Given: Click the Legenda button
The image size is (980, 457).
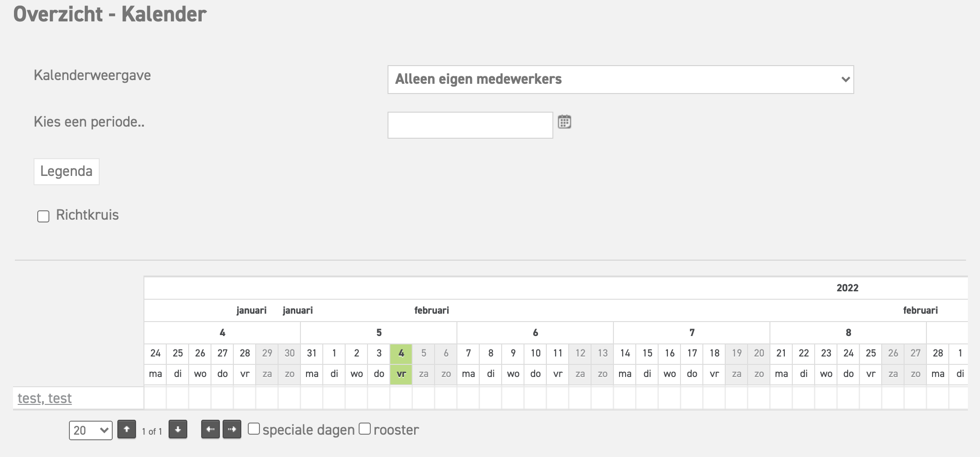Looking at the screenshot, I should (x=66, y=171).
